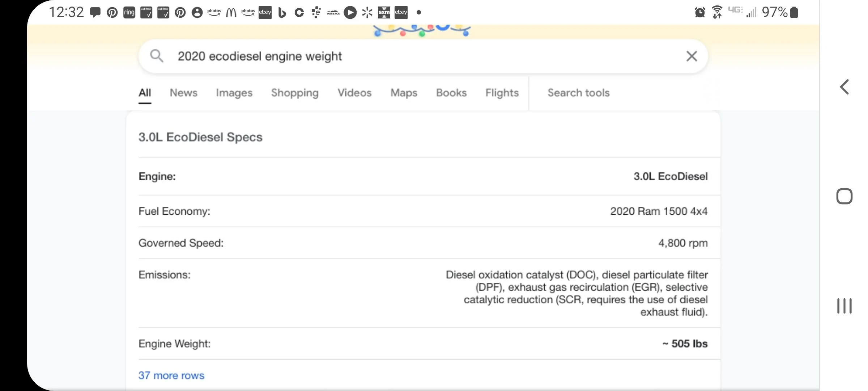This screenshot has height=391, width=868.
Task: Tap the Ring notification icon
Action: tap(129, 13)
